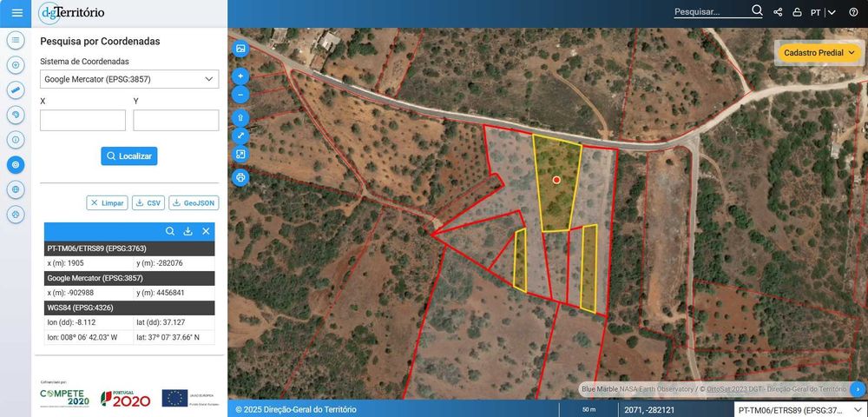Open the information sidebar tool
This screenshot has height=417, width=868.
[x=16, y=140]
